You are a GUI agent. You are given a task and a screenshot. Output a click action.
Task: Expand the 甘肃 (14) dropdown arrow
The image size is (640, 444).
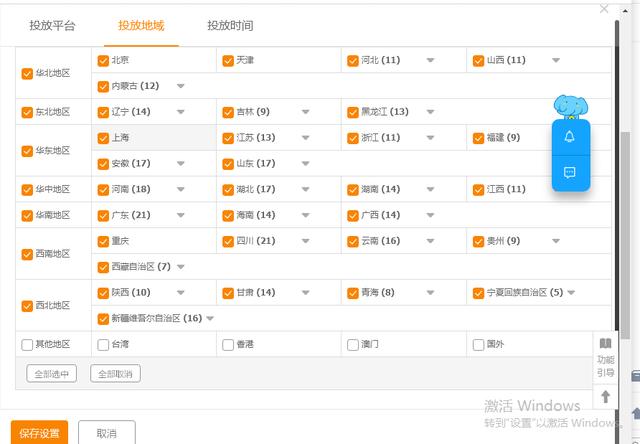click(x=305, y=293)
